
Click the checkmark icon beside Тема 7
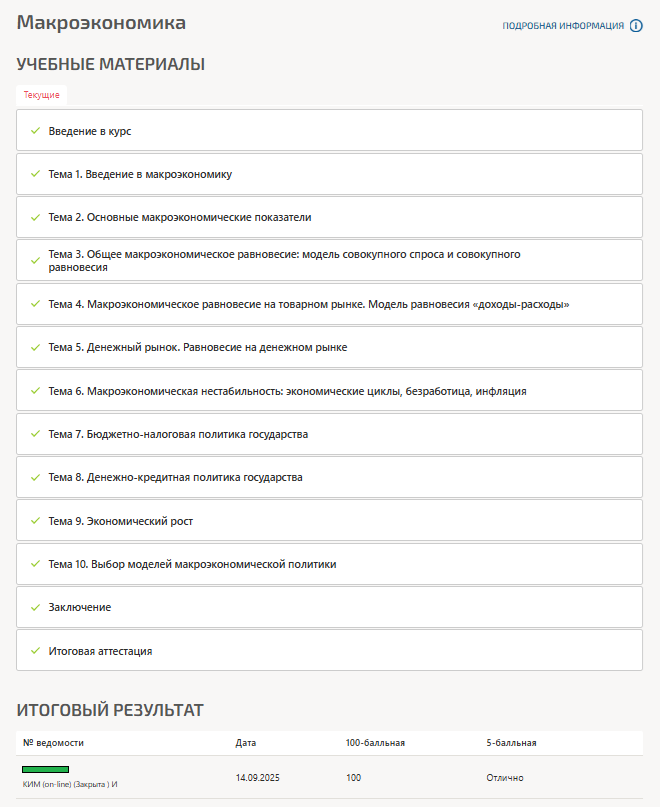35,434
